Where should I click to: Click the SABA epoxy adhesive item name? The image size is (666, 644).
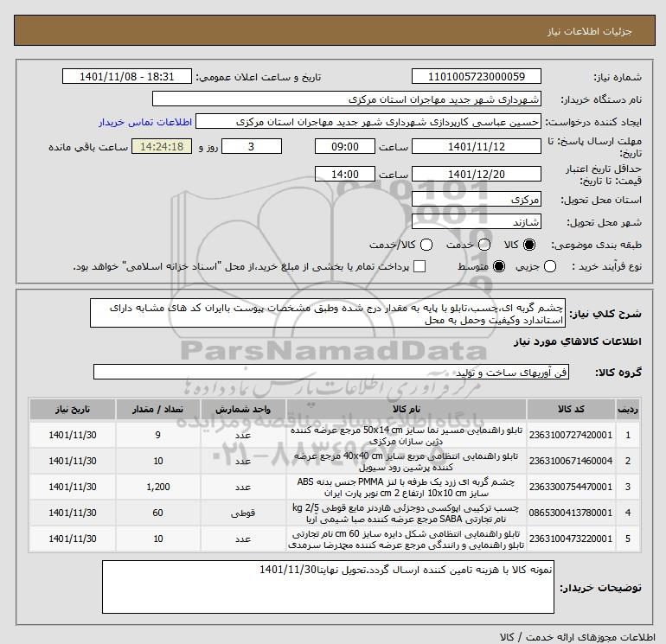coord(407,513)
